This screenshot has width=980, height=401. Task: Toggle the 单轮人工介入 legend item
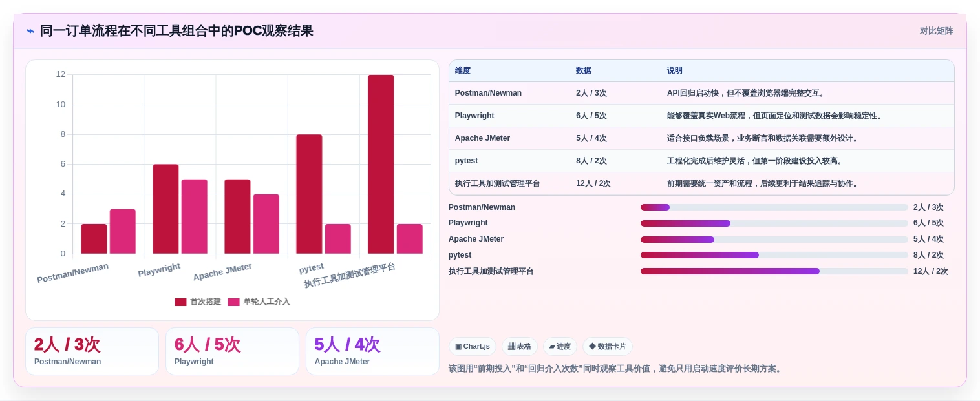click(x=259, y=302)
